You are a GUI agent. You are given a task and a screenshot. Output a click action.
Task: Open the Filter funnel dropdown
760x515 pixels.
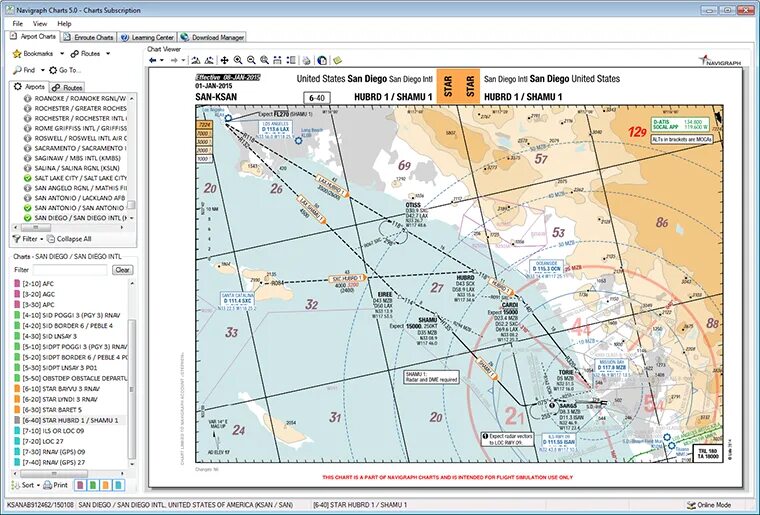click(x=28, y=239)
